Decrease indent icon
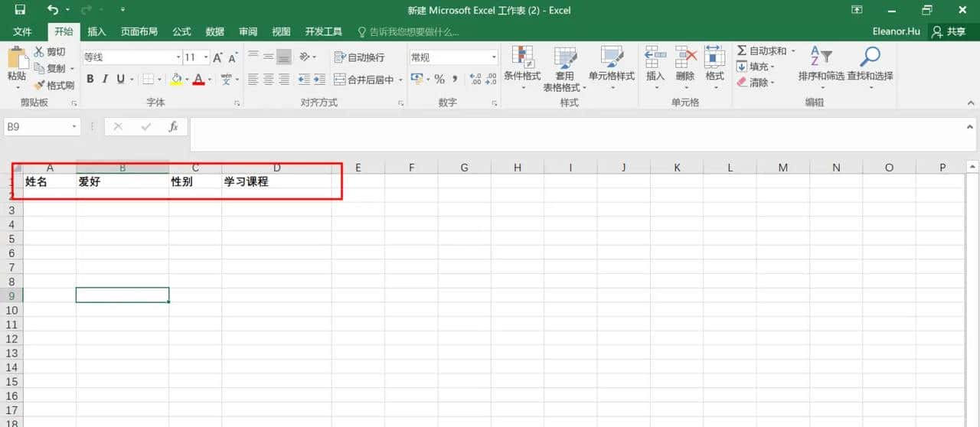 coord(304,79)
